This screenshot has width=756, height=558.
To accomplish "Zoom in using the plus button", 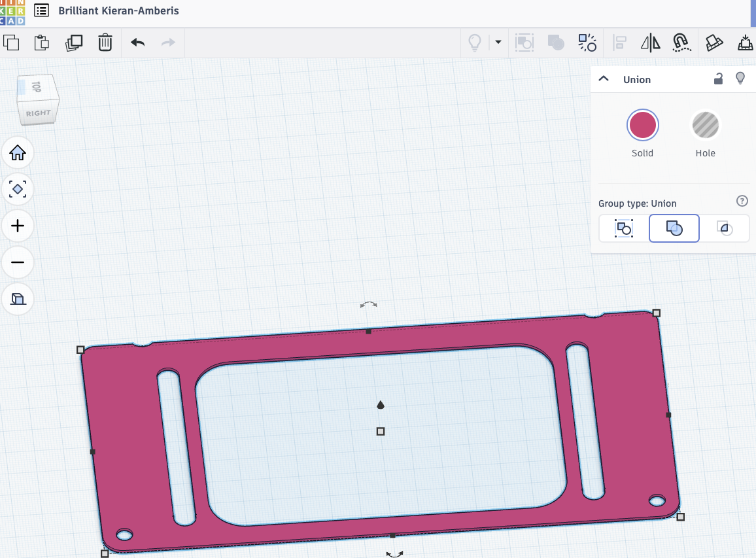I will (x=18, y=226).
